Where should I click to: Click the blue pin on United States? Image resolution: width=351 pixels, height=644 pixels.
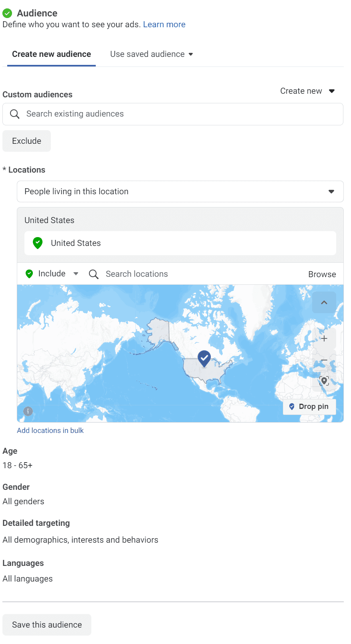click(x=204, y=358)
